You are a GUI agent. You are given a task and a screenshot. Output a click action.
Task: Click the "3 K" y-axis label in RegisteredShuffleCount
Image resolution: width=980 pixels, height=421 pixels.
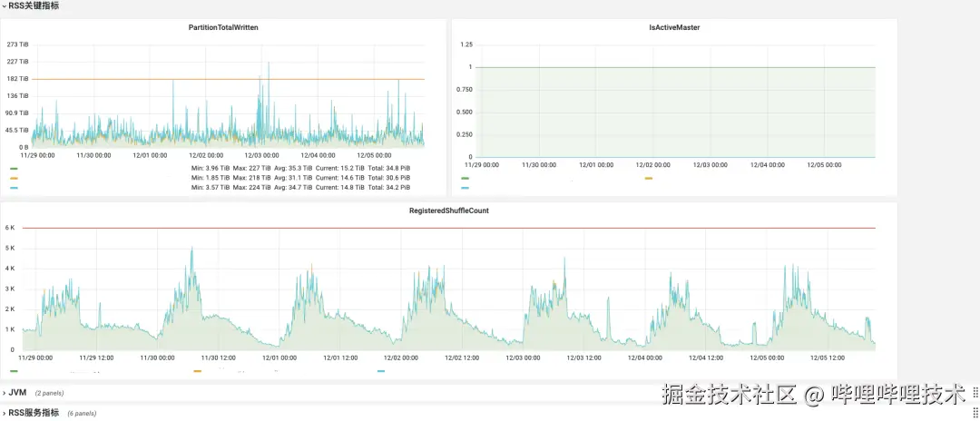click(x=9, y=289)
